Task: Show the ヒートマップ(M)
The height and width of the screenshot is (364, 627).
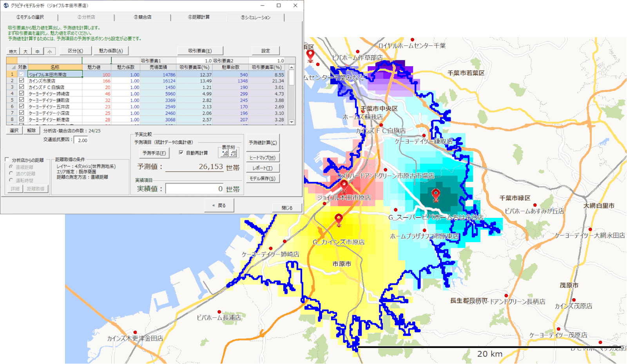Action: tap(263, 158)
